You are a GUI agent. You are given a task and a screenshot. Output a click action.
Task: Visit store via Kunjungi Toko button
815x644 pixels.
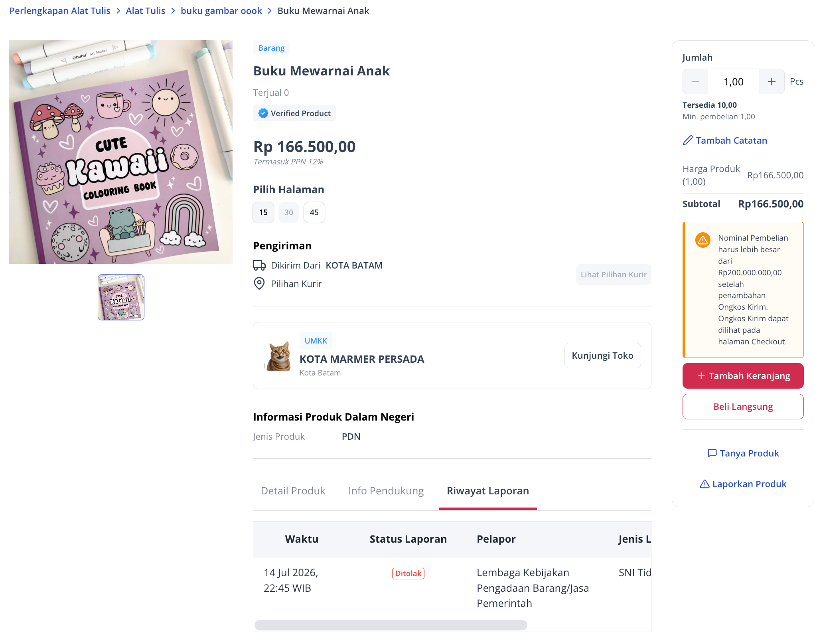click(602, 356)
